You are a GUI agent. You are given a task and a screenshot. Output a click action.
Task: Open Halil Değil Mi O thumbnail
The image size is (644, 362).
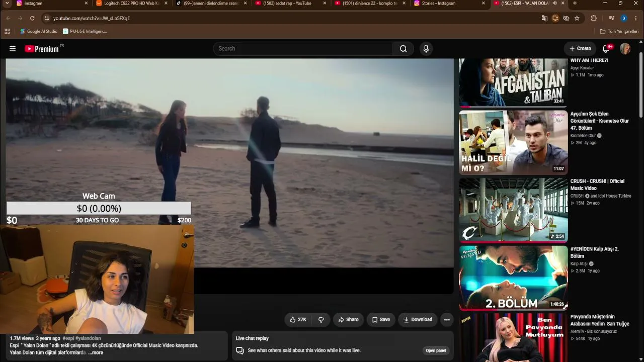click(x=513, y=142)
